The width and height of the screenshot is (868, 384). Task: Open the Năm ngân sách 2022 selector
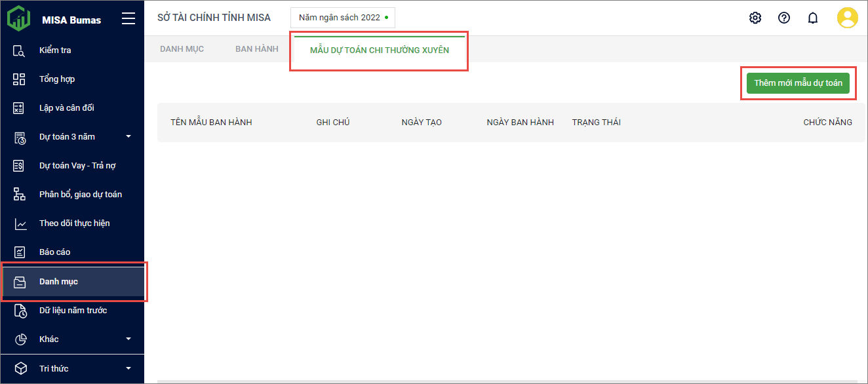[343, 18]
